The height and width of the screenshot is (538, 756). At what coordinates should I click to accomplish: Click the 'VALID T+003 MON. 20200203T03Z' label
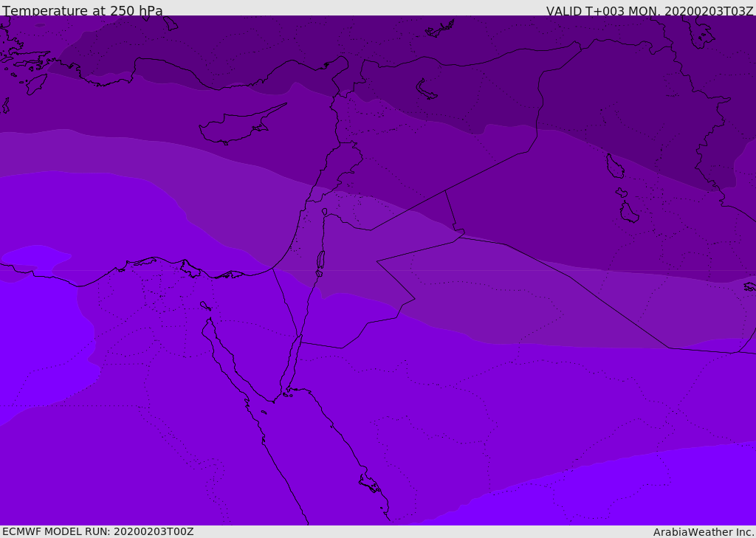650,10
